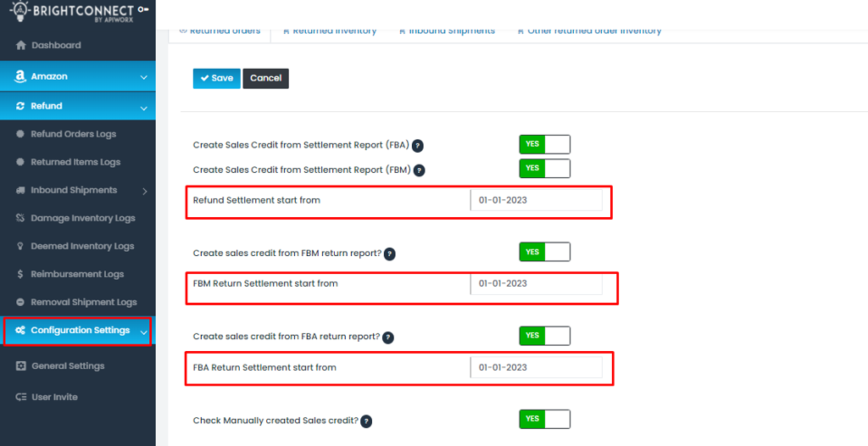
Task: Click the Damage Inventory Logs icon
Action: pos(20,218)
